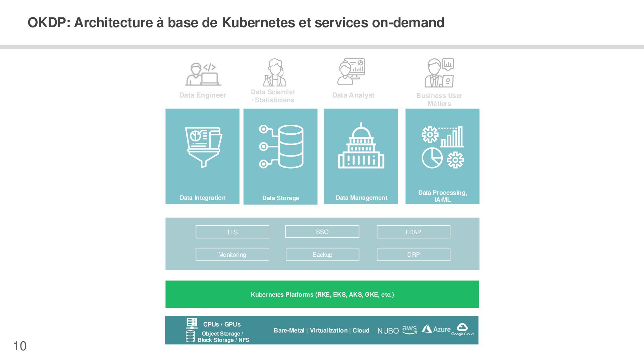Click the Data Processing gears and charts icon
The width and height of the screenshot is (644, 362).
point(442,147)
